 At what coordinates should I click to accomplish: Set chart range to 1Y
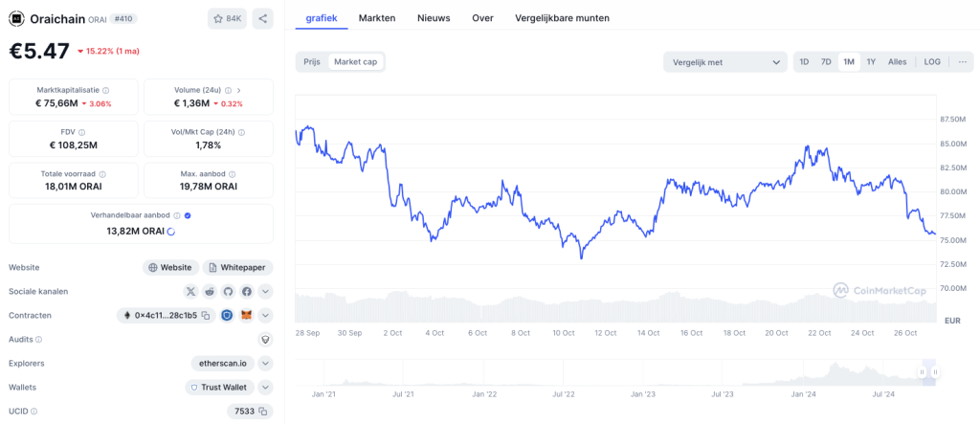tap(871, 62)
